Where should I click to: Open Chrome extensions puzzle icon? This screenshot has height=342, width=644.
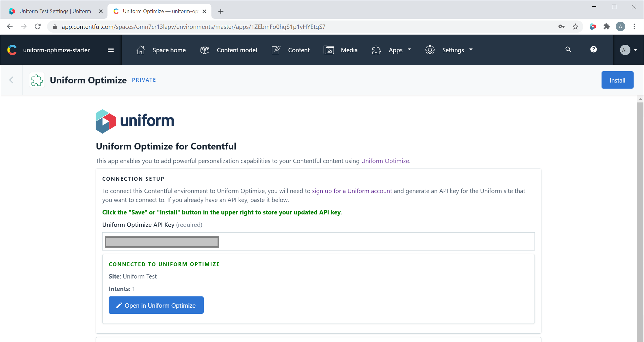(606, 27)
